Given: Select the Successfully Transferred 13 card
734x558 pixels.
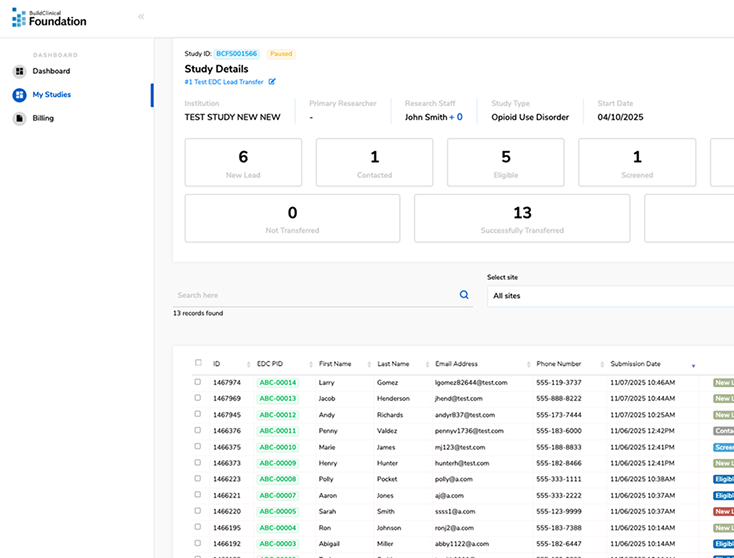Looking at the screenshot, I should pos(522,218).
